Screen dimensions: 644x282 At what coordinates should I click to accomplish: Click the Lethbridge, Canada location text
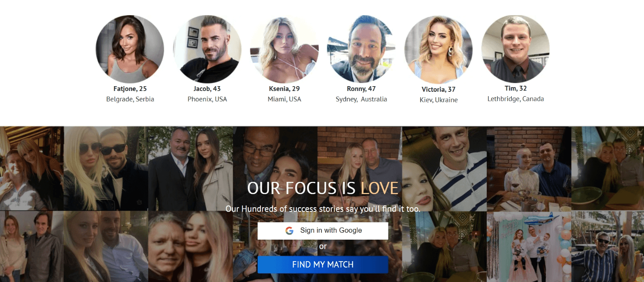(x=516, y=99)
